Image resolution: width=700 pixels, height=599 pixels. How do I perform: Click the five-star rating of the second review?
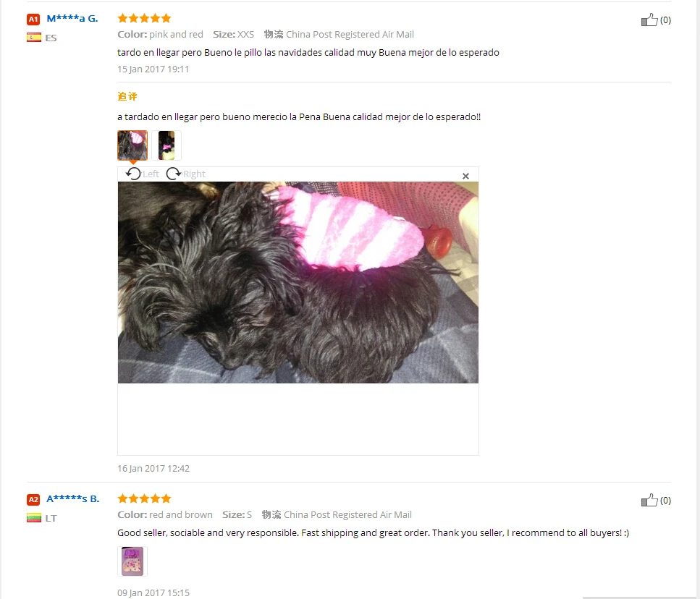[x=144, y=498]
